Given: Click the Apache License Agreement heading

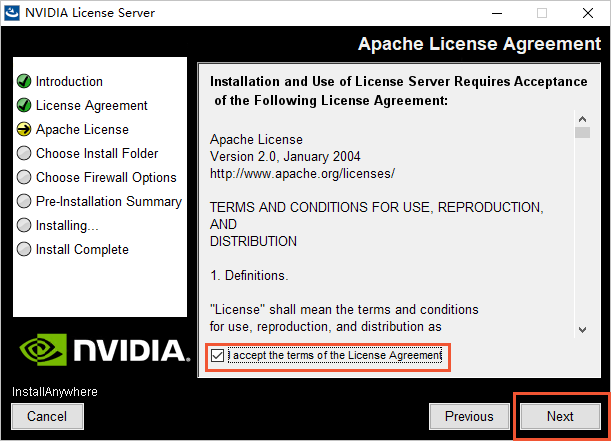Looking at the screenshot, I should [x=479, y=44].
